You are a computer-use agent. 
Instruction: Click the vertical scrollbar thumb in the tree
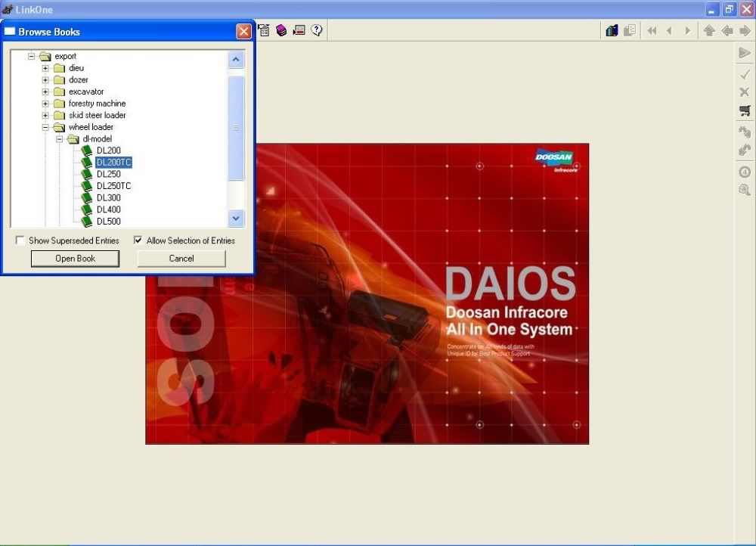236,129
